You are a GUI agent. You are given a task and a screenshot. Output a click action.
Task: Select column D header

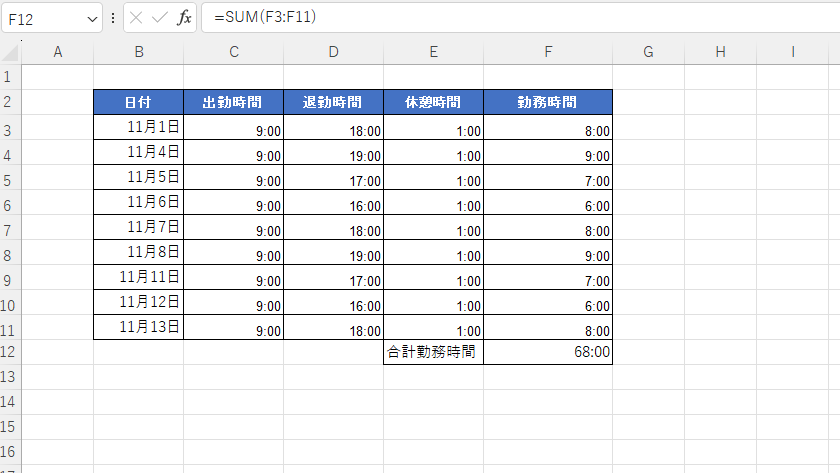pos(333,52)
